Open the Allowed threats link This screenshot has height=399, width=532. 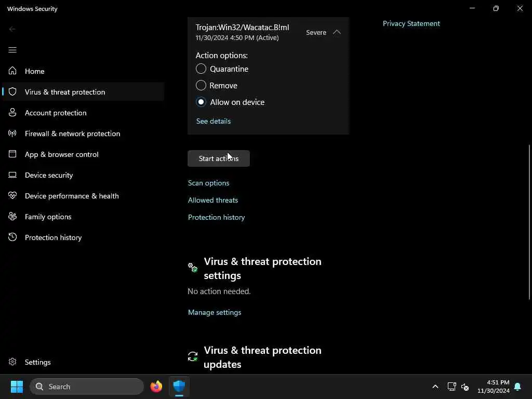212,200
